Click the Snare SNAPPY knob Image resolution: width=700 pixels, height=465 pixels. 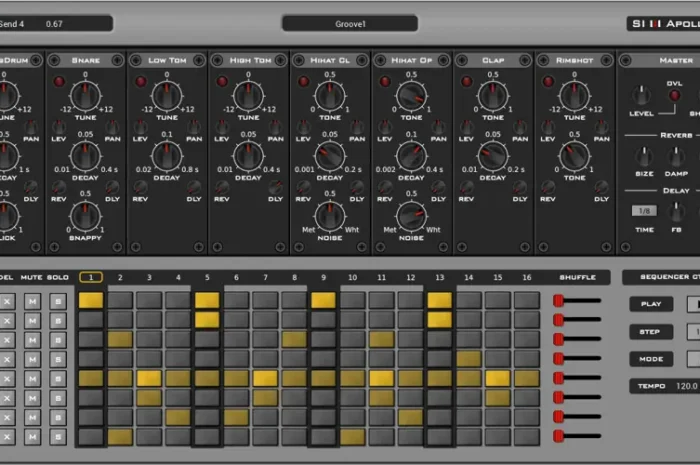point(85,214)
